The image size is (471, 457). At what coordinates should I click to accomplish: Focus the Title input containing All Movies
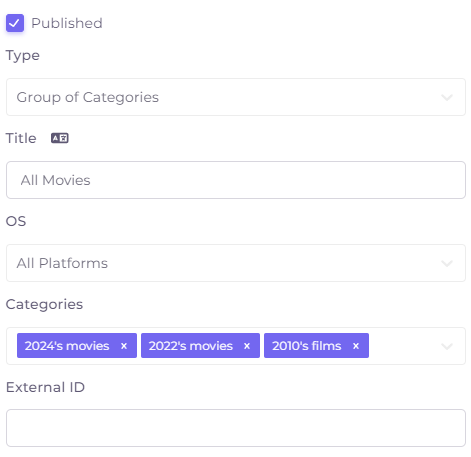tap(236, 180)
